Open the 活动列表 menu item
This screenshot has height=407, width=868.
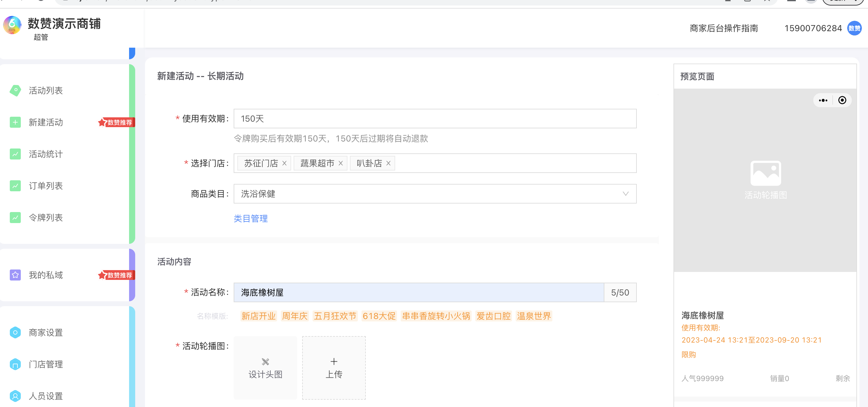(x=46, y=90)
